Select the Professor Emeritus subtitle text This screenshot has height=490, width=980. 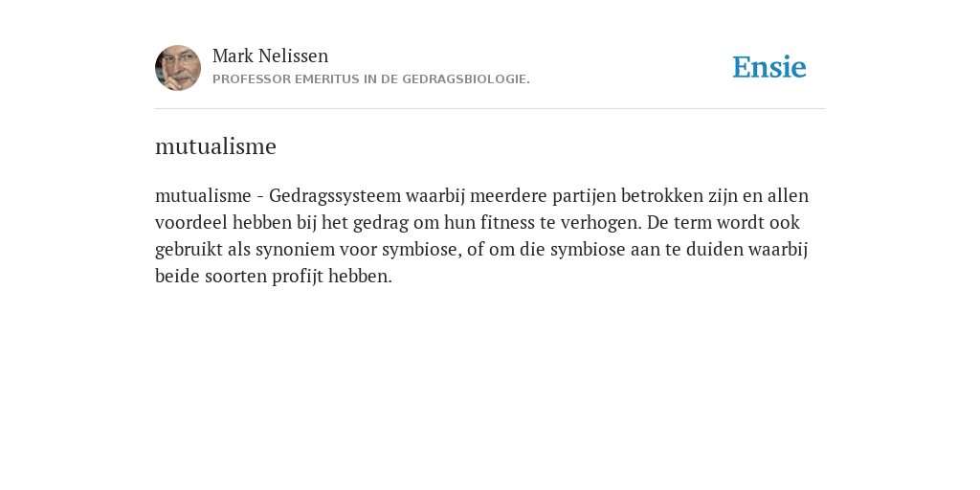(371, 79)
